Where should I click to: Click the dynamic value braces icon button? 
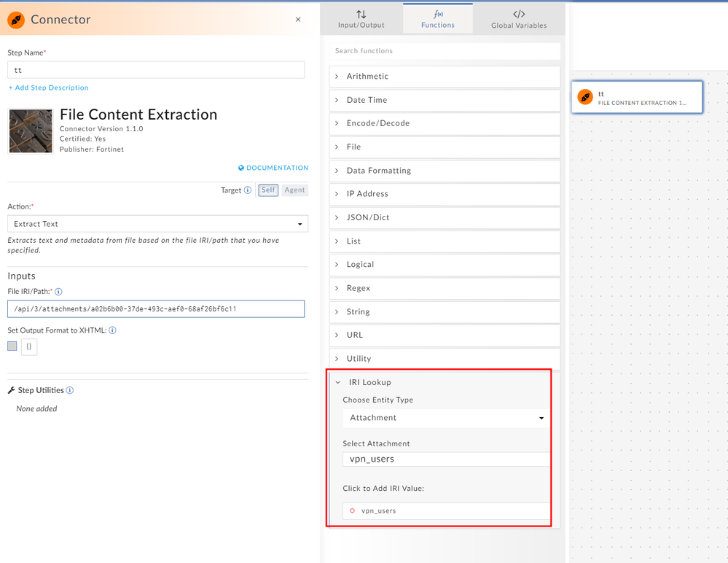click(29, 347)
